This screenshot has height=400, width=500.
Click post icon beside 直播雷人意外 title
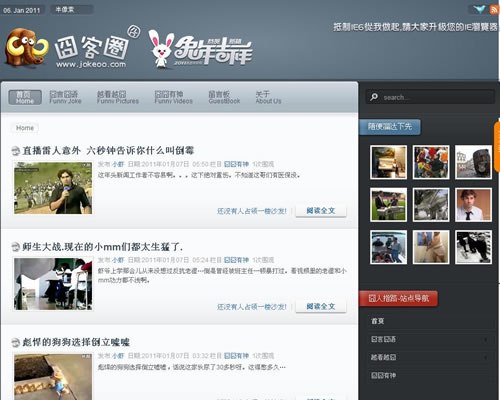click(15, 151)
